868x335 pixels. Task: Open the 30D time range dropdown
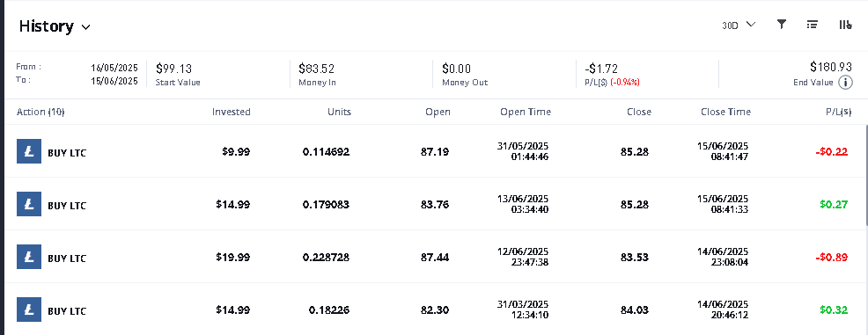coord(739,25)
